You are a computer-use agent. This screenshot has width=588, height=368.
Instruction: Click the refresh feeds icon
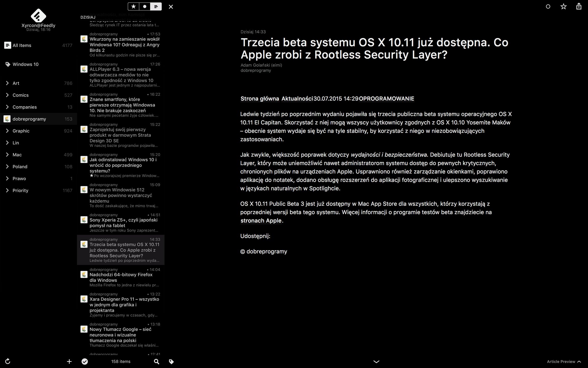8,361
